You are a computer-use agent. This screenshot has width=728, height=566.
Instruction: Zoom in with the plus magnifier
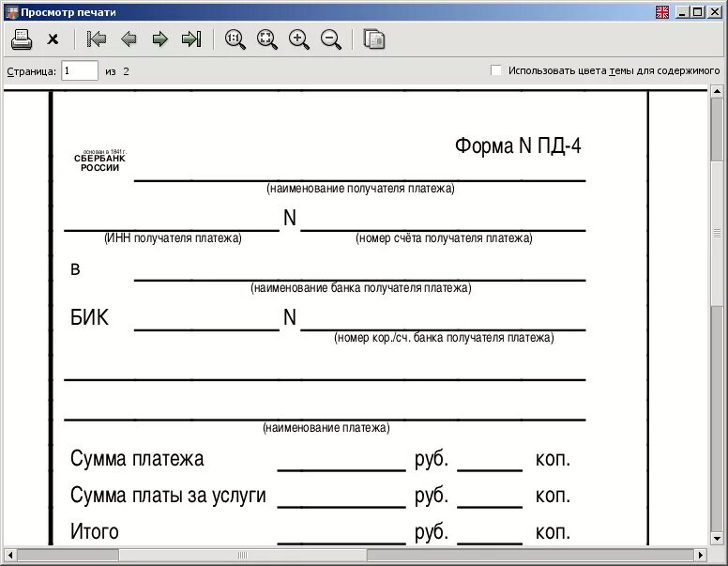tap(299, 39)
